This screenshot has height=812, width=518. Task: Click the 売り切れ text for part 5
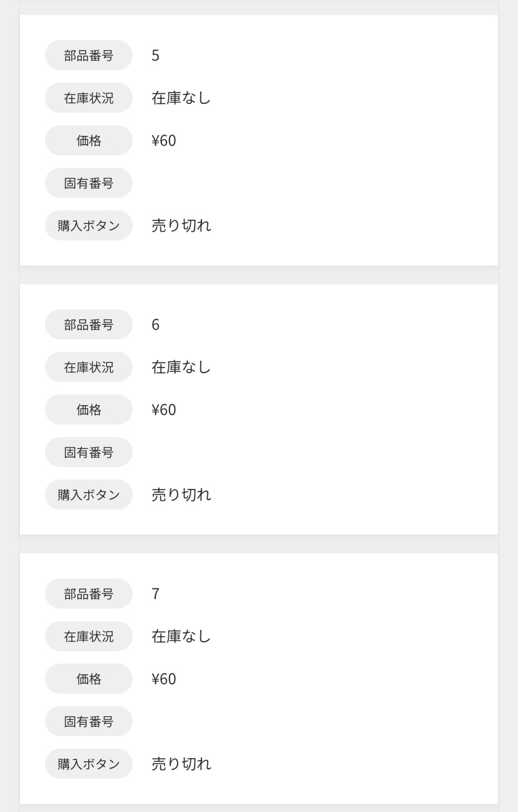pos(181,225)
